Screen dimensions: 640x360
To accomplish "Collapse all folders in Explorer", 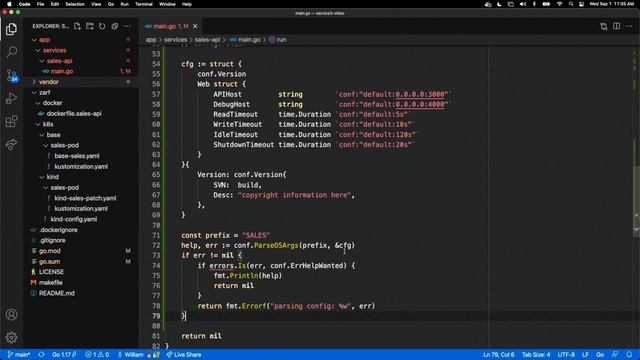I will point(115,26).
